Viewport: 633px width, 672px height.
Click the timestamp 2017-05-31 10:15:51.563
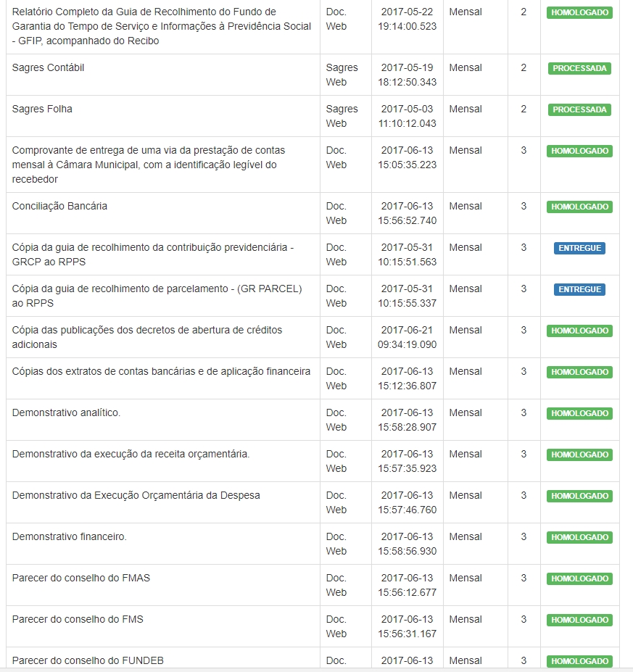[x=407, y=254]
